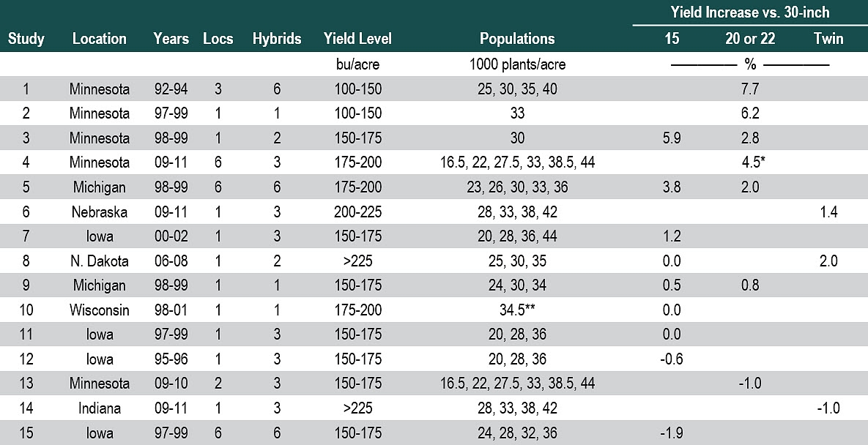Image resolution: width=868 pixels, height=445 pixels.
Task: Select populations '25, 30, 35, 40' cell
Action: [518, 89]
